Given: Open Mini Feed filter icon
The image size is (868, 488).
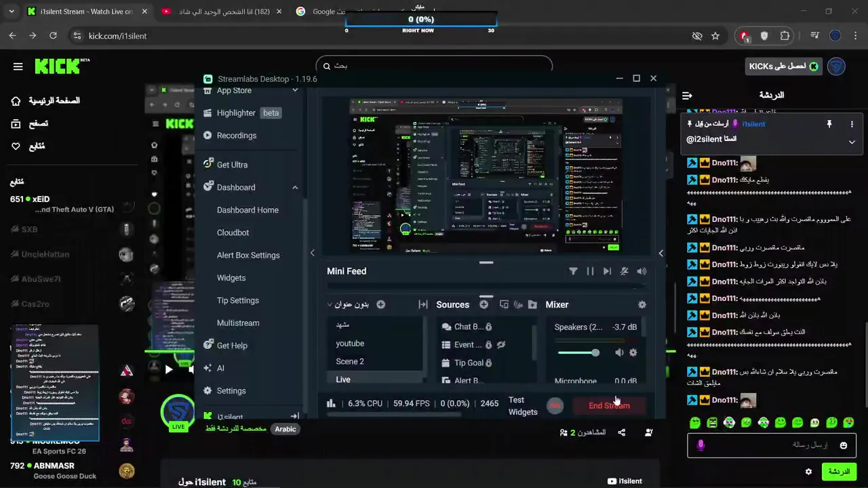Looking at the screenshot, I should (573, 271).
